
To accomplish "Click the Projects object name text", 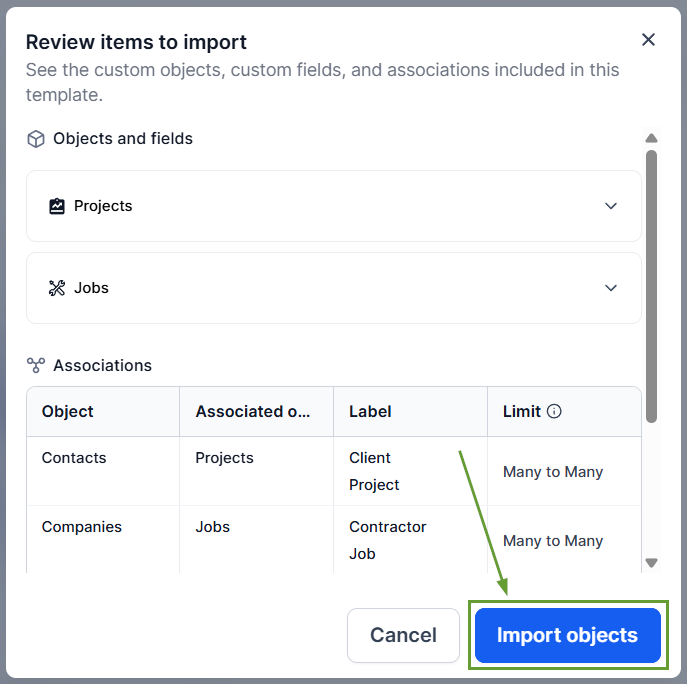I will (103, 206).
